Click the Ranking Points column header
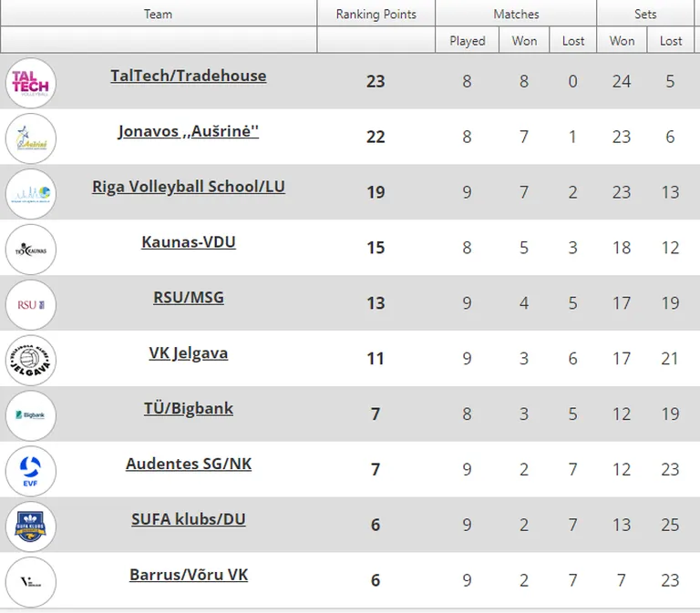700x613 pixels. 376,14
